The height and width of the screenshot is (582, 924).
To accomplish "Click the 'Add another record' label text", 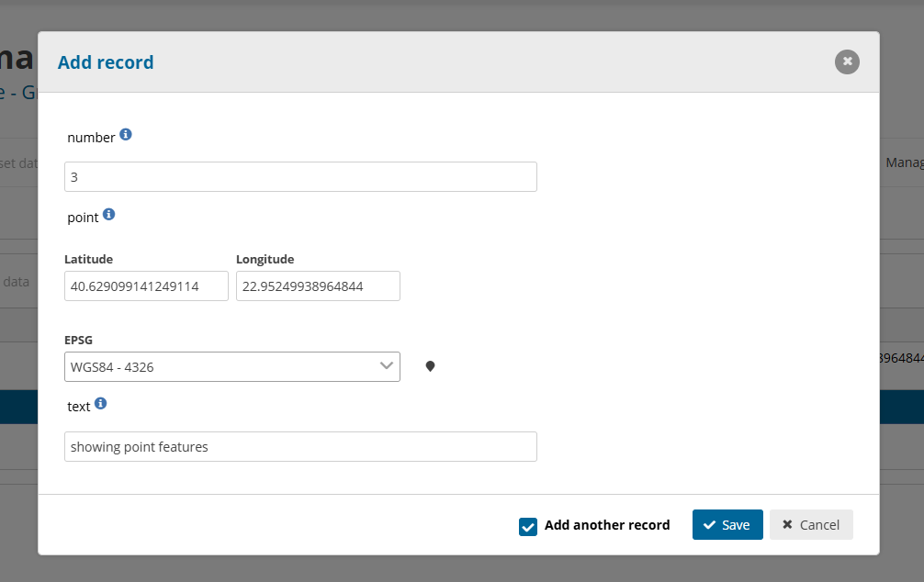I will tap(606, 525).
